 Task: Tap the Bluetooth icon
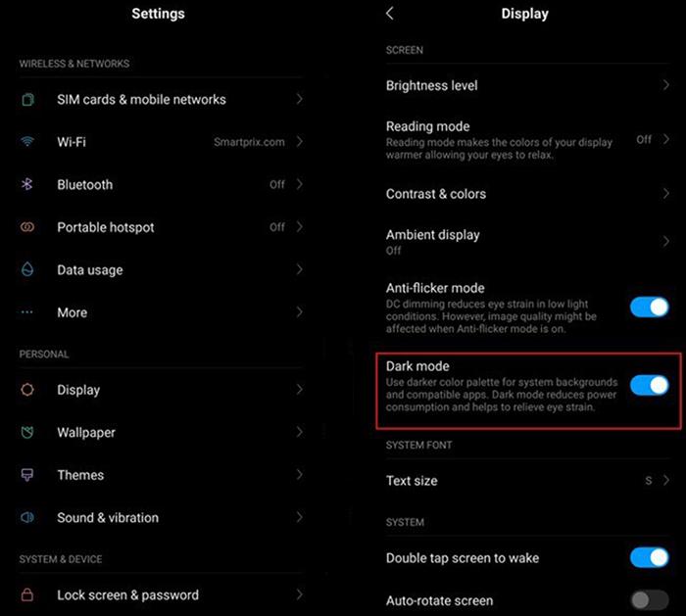(27, 184)
